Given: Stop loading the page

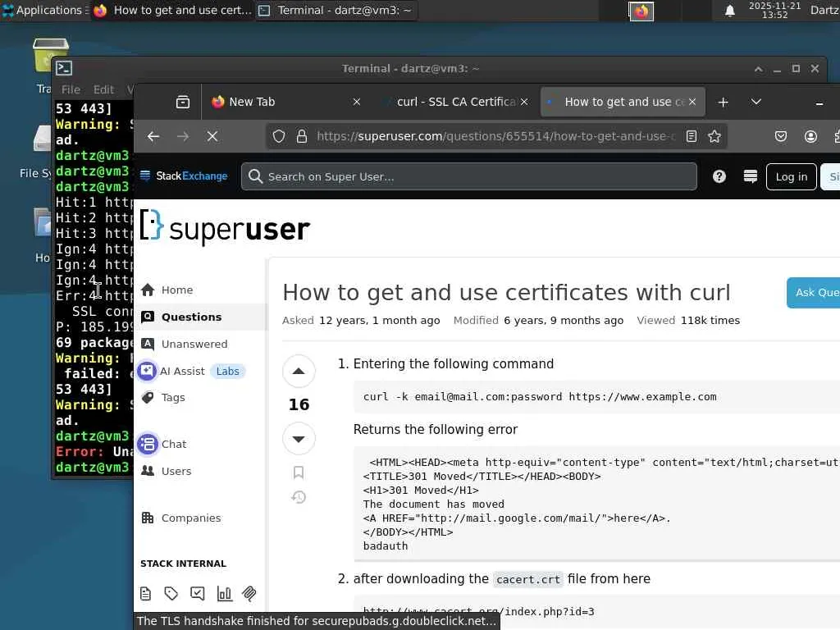Looking at the screenshot, I should click(x=212, y=137).
